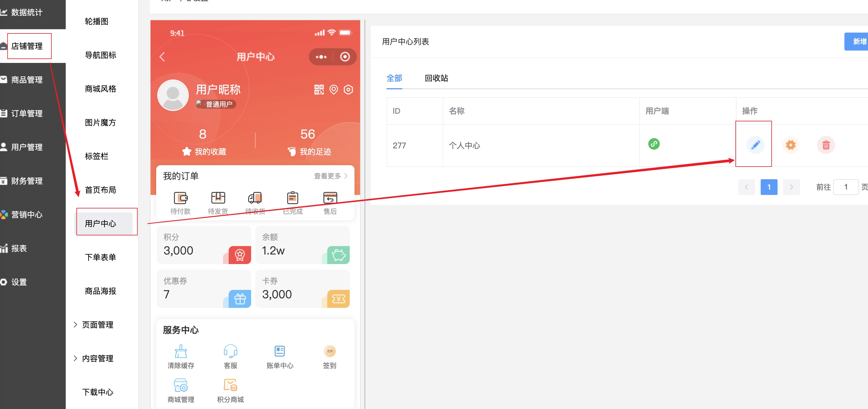868x409 pixels.
Task: Click the user avatar image in preview
Action: tap(173, 95)
